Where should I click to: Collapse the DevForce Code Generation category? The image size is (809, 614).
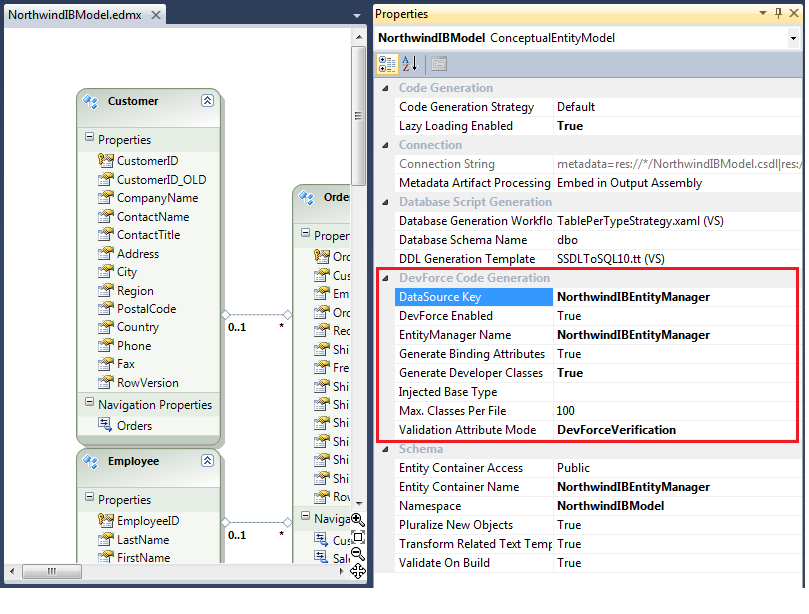[385, 278]
